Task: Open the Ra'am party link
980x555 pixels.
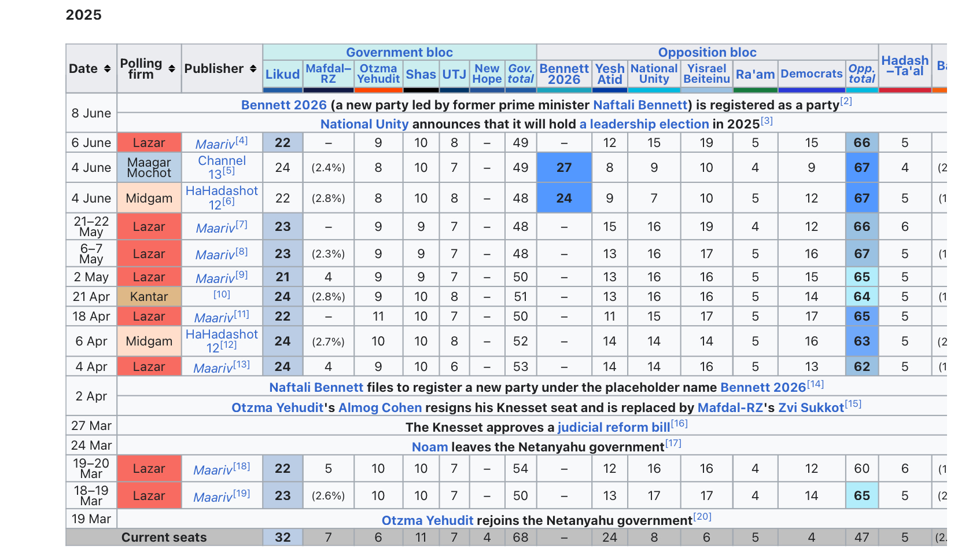Action: pos(755,74)
